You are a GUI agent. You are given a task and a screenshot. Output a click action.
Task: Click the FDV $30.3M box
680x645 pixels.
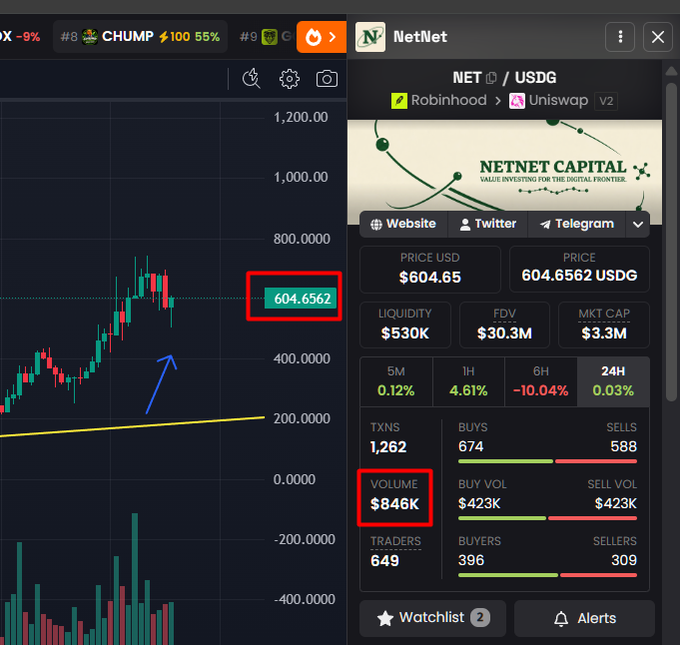pyautogui.click(x=504, y=325)
